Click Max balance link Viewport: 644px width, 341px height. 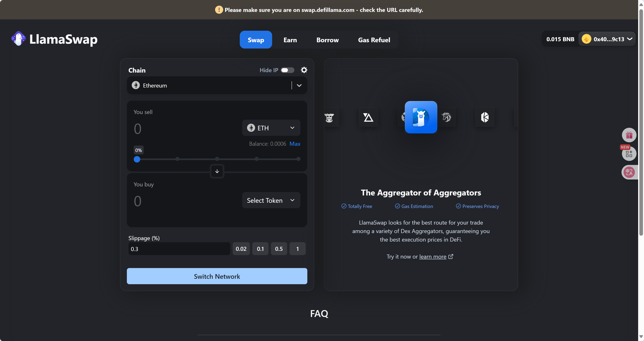[x=295, y=144]
